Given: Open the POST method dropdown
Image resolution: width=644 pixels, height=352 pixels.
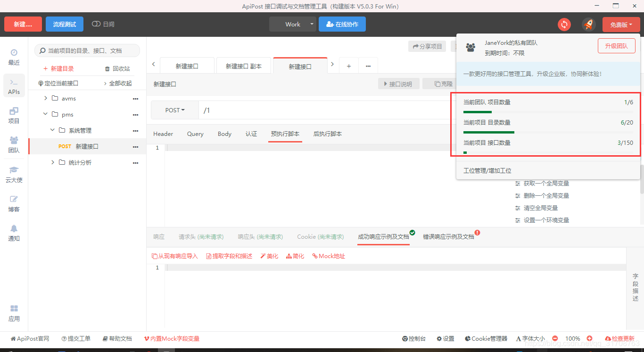Looking at the screenshot, I should 175,110.
